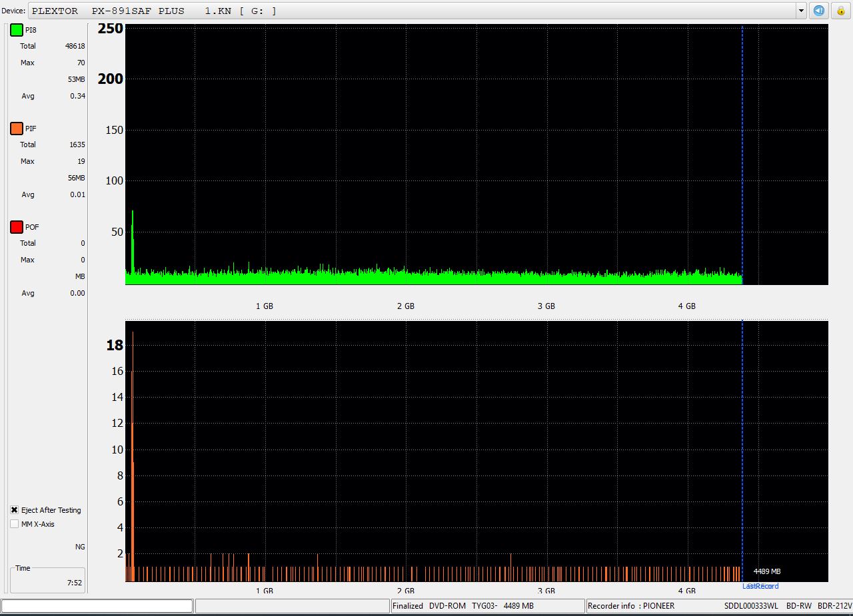
Task: Click the progress bar in status bar
Action: pos(97,606)
